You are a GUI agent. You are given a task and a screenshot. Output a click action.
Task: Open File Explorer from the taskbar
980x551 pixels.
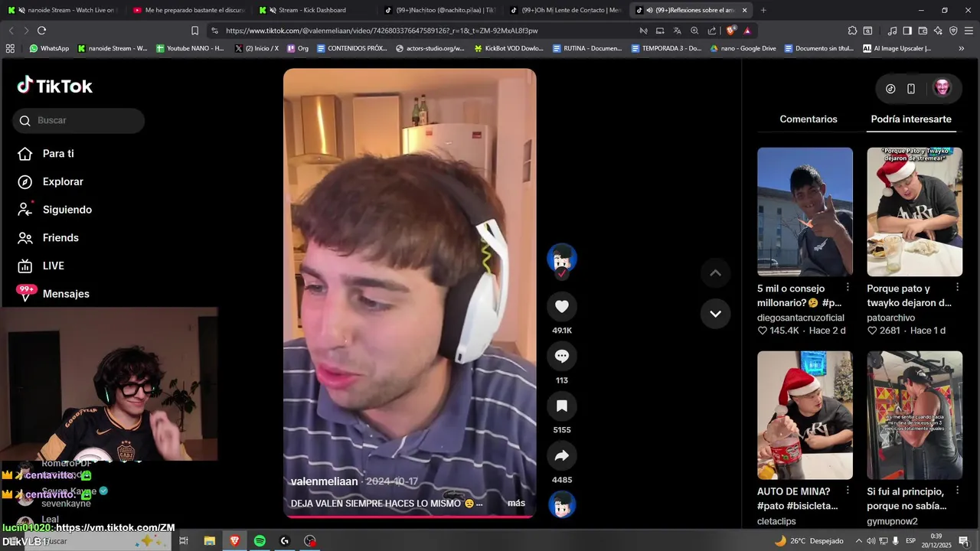tap(209, 541)
